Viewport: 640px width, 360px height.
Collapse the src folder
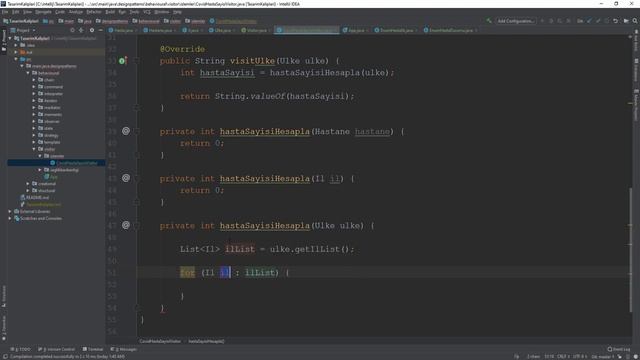[x=16, y=59]
